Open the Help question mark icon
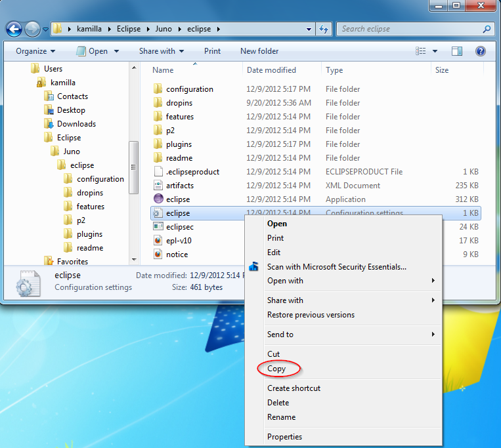Viewport: 501px width, 448px height. (x=480, y=51)
